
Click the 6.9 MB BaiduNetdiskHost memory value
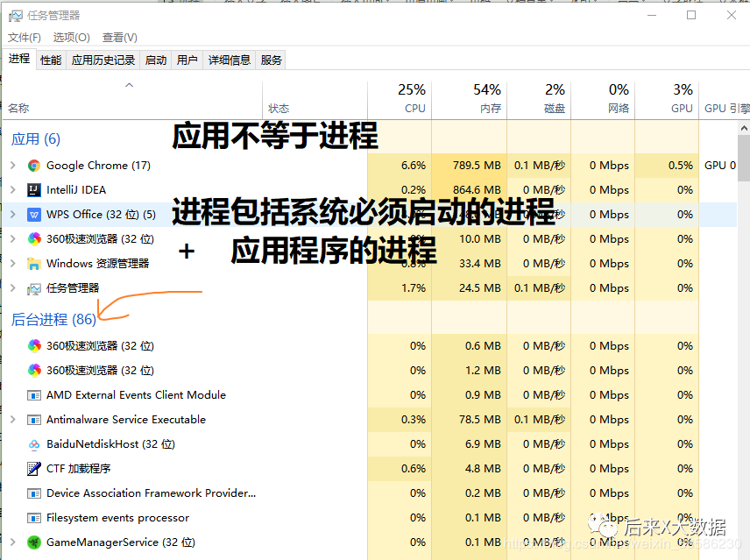click(x=483, y=444)
